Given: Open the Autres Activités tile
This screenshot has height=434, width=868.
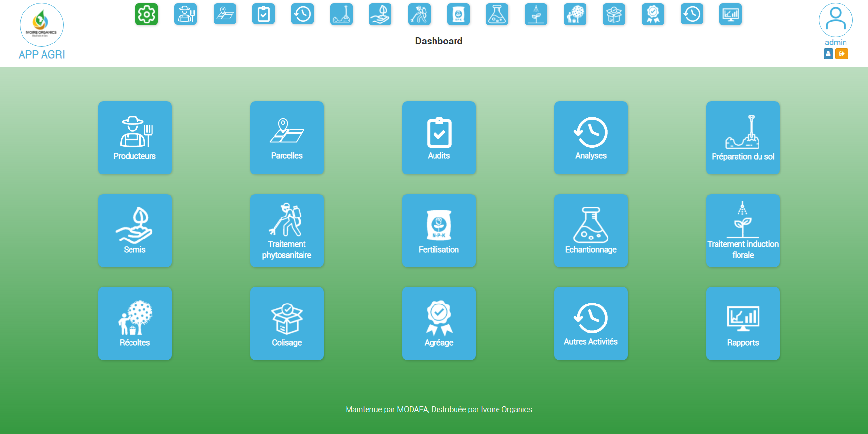Looking at the screenshot, I should 591,324.
